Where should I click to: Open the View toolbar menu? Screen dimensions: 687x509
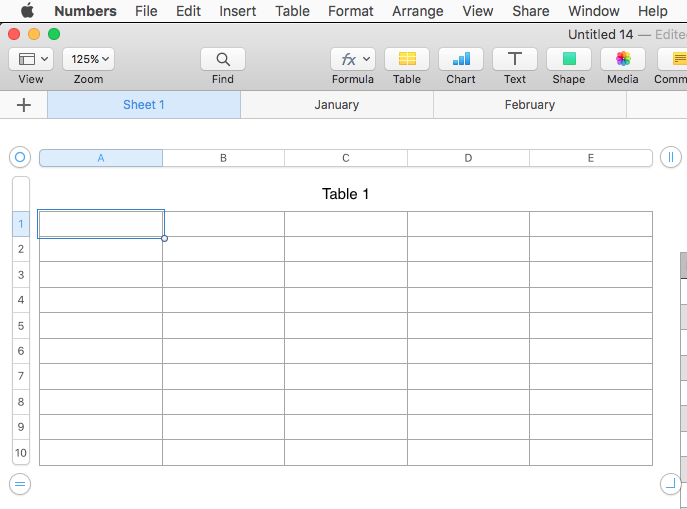point(31,59)
